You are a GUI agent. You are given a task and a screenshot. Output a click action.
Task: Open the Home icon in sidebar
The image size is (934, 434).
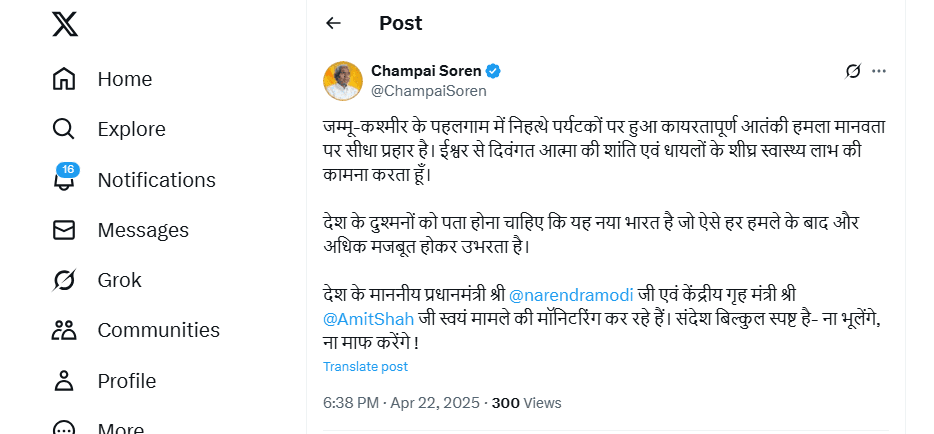(x=64, y=79)
